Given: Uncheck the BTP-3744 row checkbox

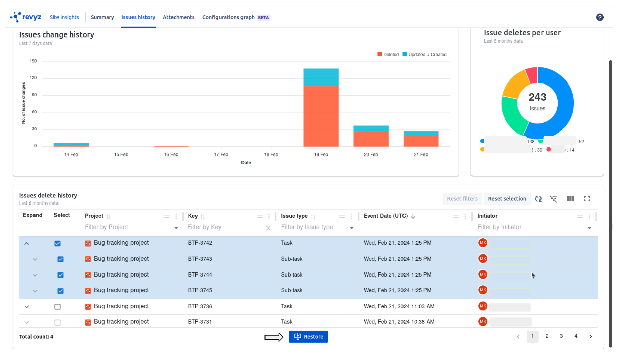Looking at the screenshot, I should tap(61, 275).
